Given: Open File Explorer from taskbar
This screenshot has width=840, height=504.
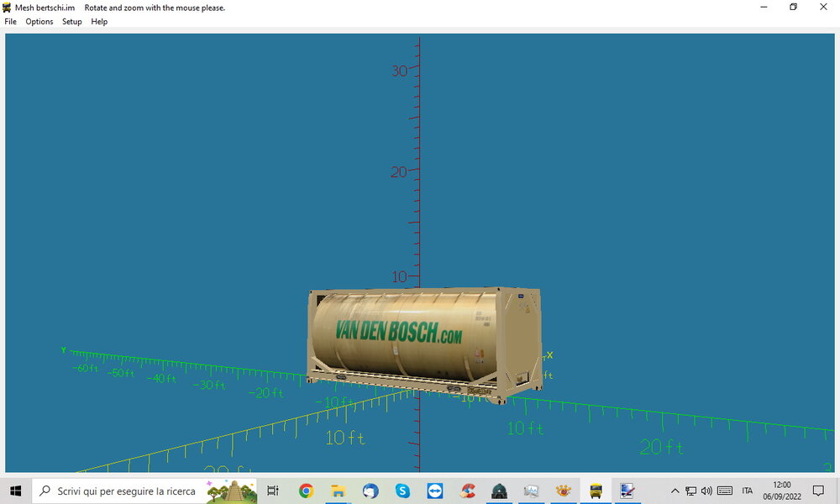Looking at the screenshot, I should coord(338,491).
